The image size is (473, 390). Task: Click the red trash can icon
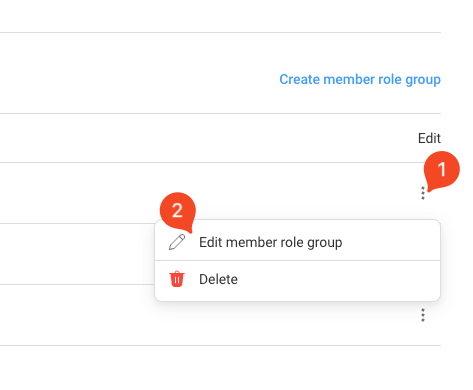(x=177, y=279)
